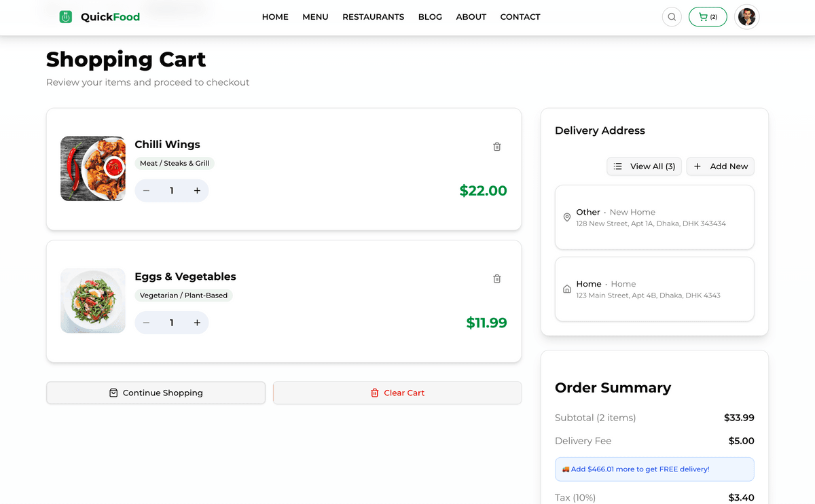Click Add New address button
The height and width of the screenshot is (504, 815).
pos(720,166)
